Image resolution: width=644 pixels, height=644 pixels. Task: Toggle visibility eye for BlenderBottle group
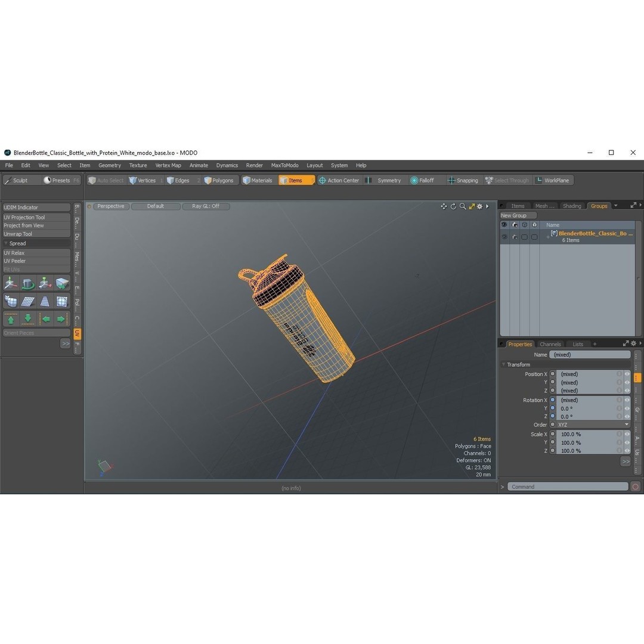tap(504, 237)
